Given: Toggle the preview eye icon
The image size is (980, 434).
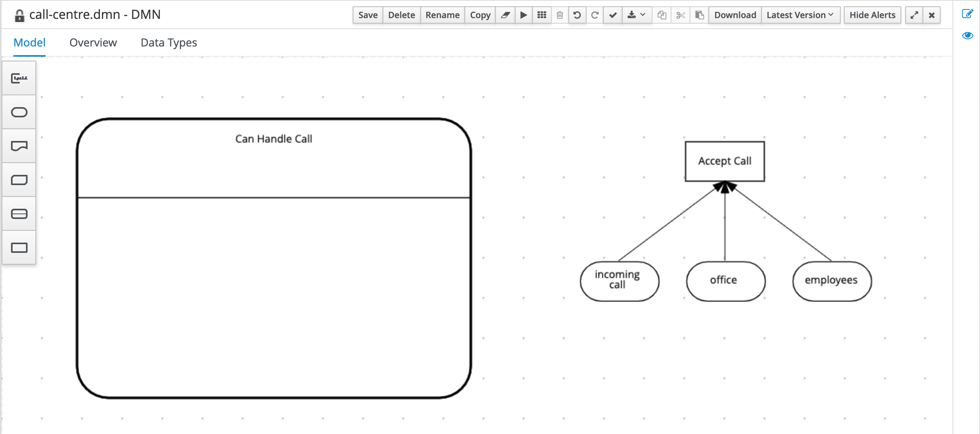Looking at the screenshot, I should (967, 36).
